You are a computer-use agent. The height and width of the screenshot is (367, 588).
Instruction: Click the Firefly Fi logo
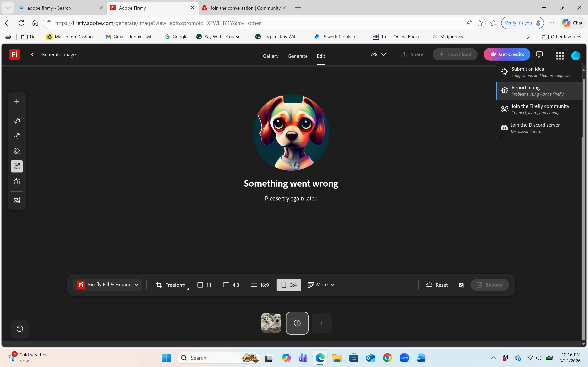[14, 54]
